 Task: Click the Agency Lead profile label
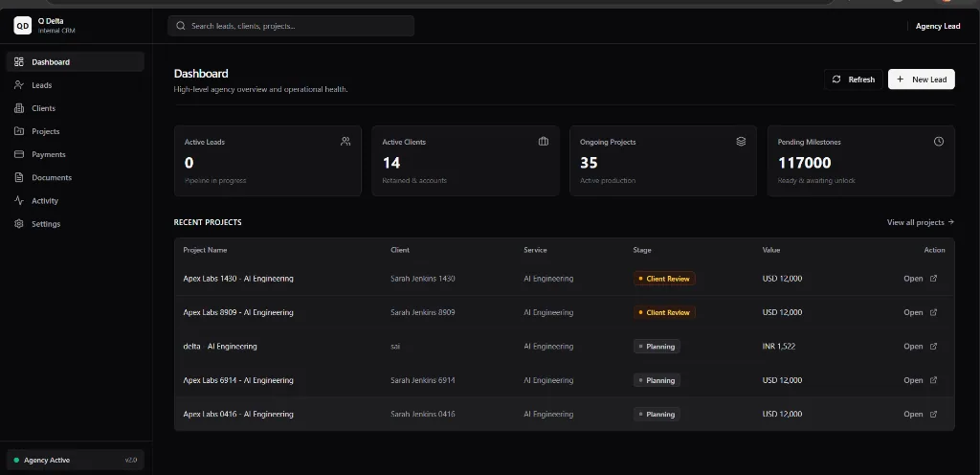pyautogui.click(x=938, y=26)
